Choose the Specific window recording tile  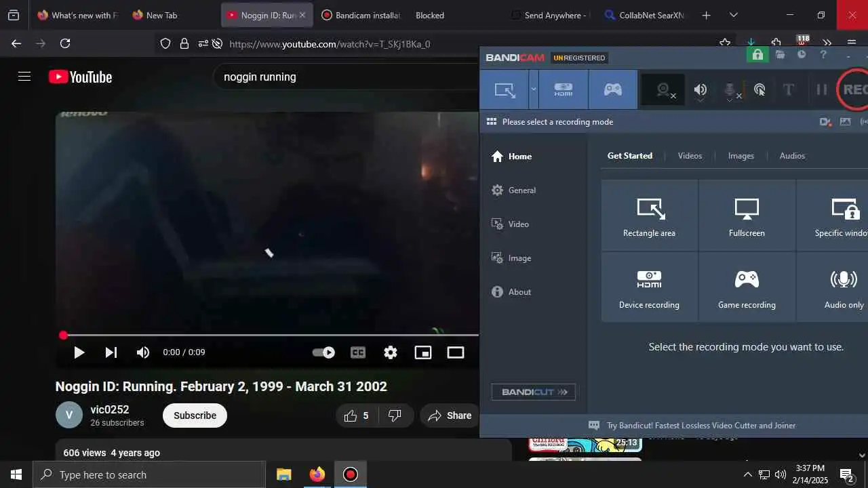click(833, 216)
